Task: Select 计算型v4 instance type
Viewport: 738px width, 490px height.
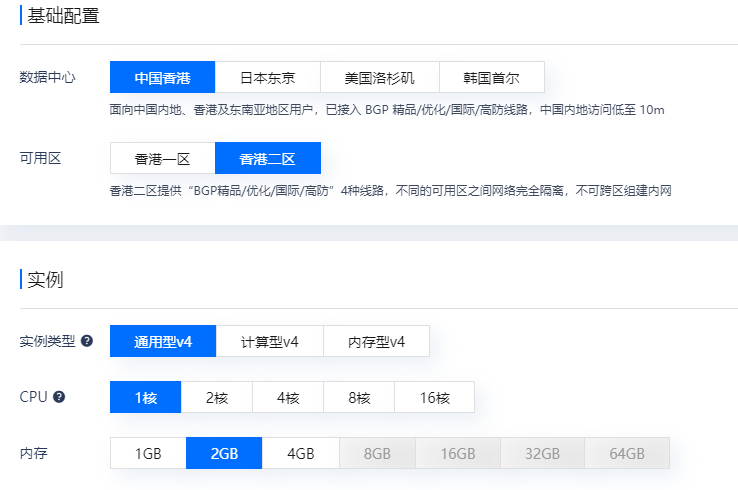Action: coord(270,341)
